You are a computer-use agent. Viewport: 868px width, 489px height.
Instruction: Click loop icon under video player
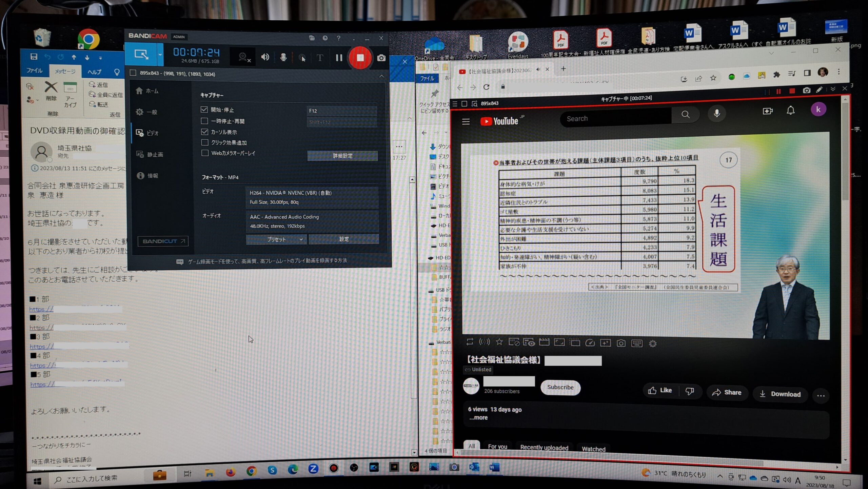(x=470, y=341)
